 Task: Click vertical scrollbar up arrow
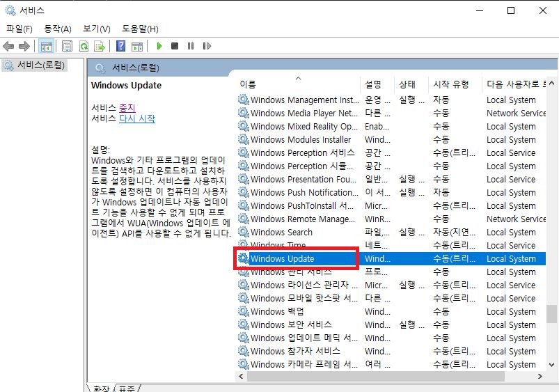551,83
